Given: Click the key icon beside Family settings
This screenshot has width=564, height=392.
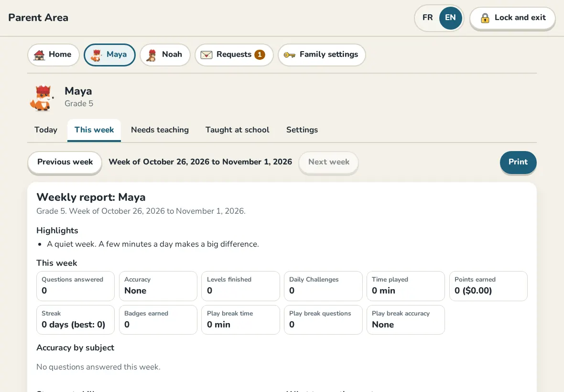Looking at the screenshot, I should (x=290, y=54).
